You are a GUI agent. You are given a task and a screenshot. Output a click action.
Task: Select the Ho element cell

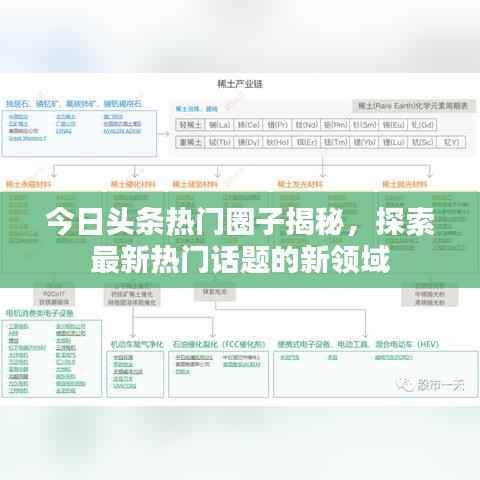[277, 142]
